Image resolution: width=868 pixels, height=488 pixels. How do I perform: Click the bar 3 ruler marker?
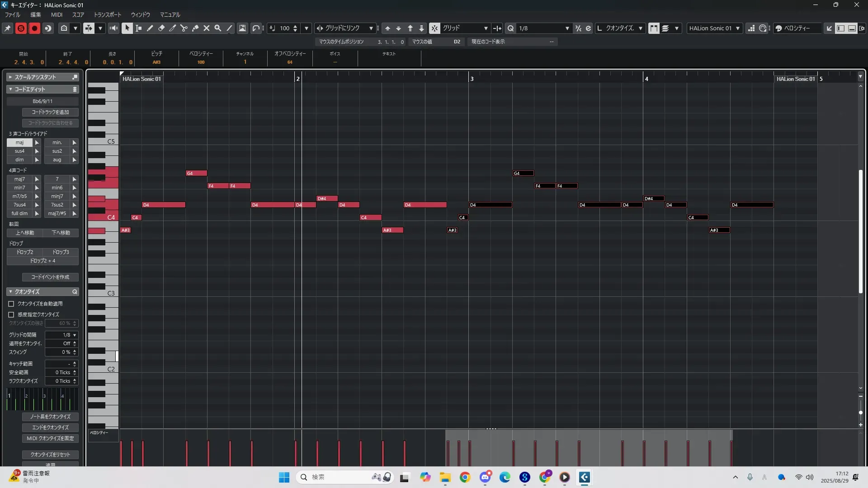tap(472, 79)
